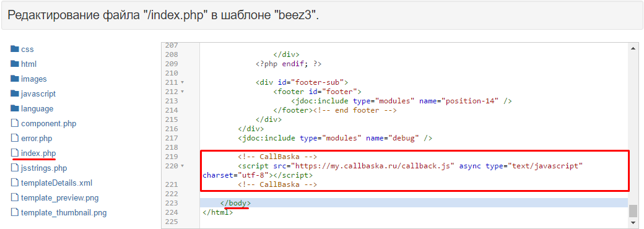Open the images folder link
This screenshot has width=644, height=229.
click(34, 79)
